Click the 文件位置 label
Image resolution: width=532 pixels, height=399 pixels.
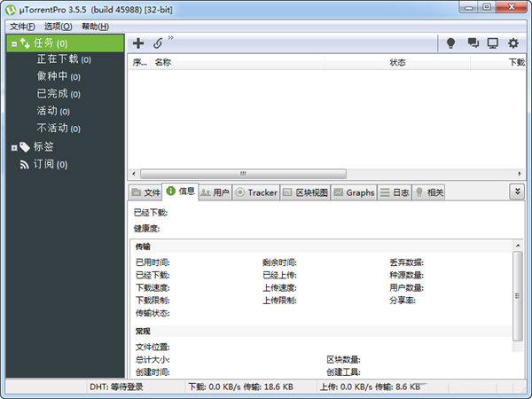coord(153,347)
